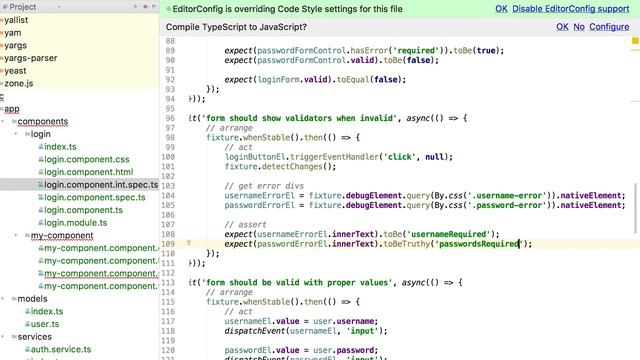
Task: Click 'usernameRequired' string on line 108
Action: pyautogui.click(x=449, y=234)
